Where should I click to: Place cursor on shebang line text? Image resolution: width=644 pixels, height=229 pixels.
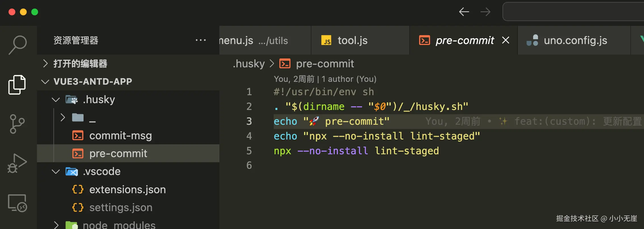tap(324, 92)
